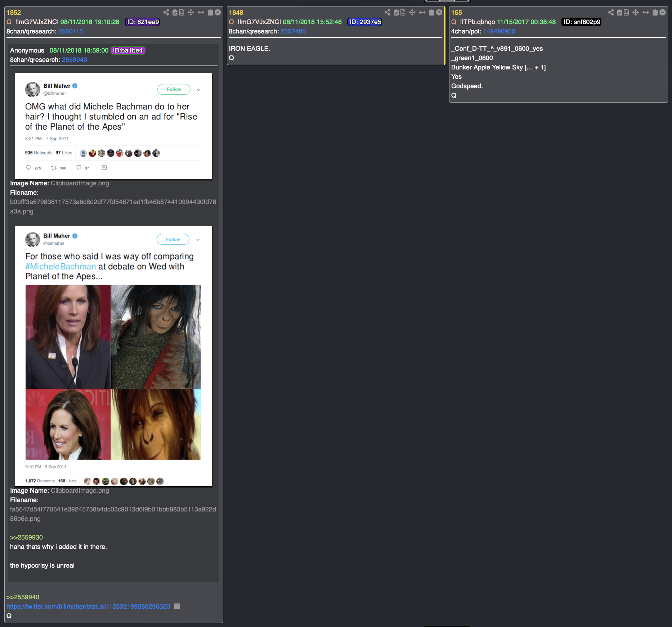Click the clipboard-check icon on post 1848
The image size is (672, 627).
(x=396, y=13)
